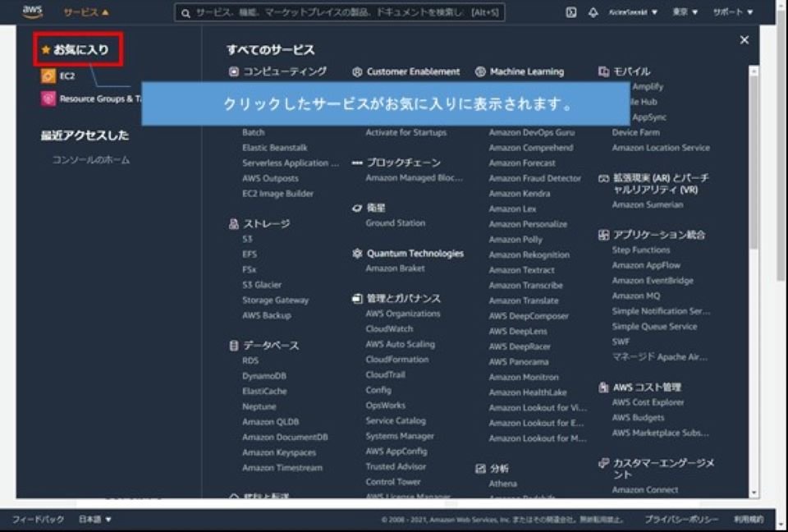Open the プライバシーポリシー footer link

pos(681,520)
